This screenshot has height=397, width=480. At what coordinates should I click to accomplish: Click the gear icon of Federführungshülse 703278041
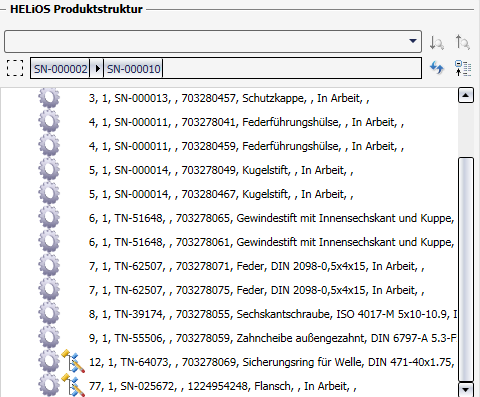[x=49, y=122]
